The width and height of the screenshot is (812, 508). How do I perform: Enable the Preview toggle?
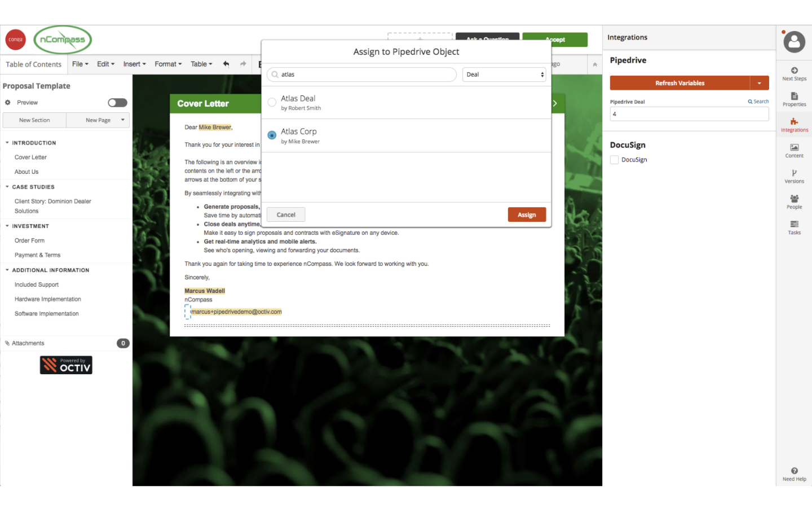tap(117, 102)
